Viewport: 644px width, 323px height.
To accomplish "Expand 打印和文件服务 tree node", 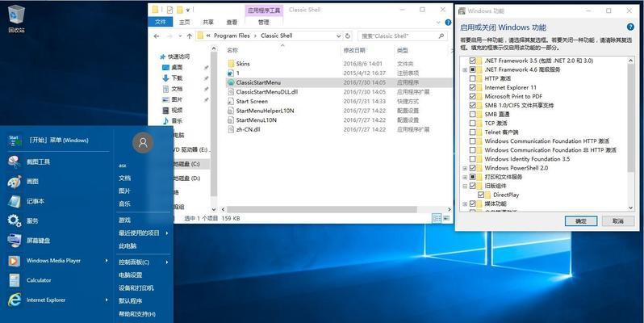I will (x=465, y=177).
